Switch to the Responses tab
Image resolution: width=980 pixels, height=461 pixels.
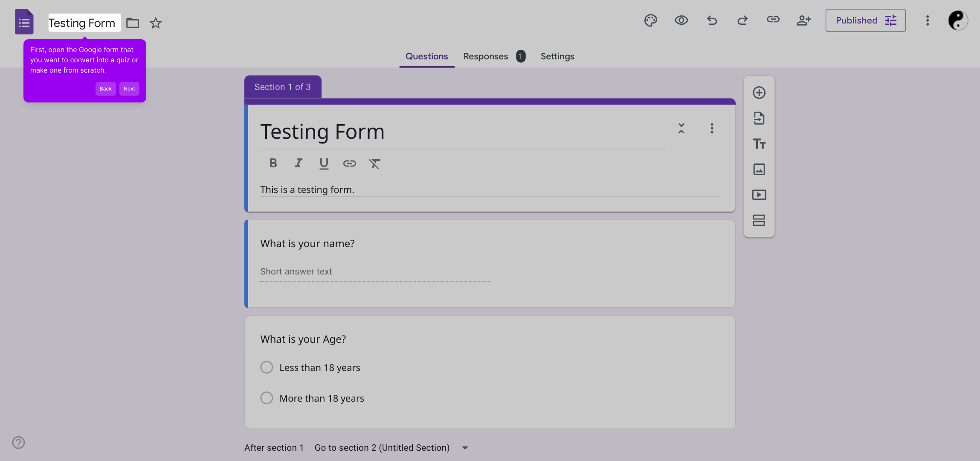coord(486,56)
